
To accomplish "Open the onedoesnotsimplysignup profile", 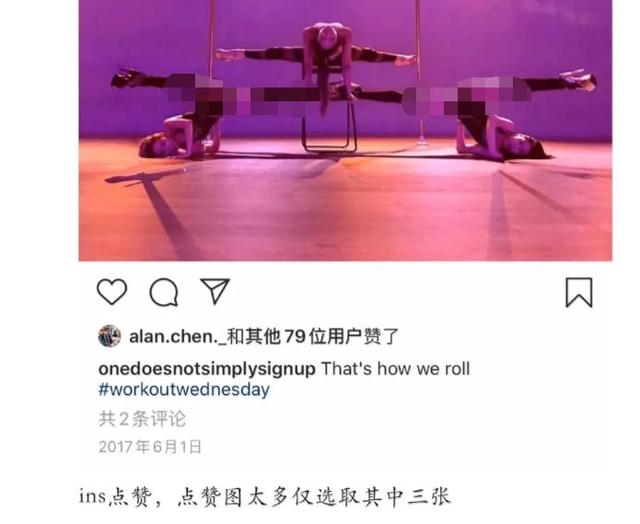I will (207, 369).
